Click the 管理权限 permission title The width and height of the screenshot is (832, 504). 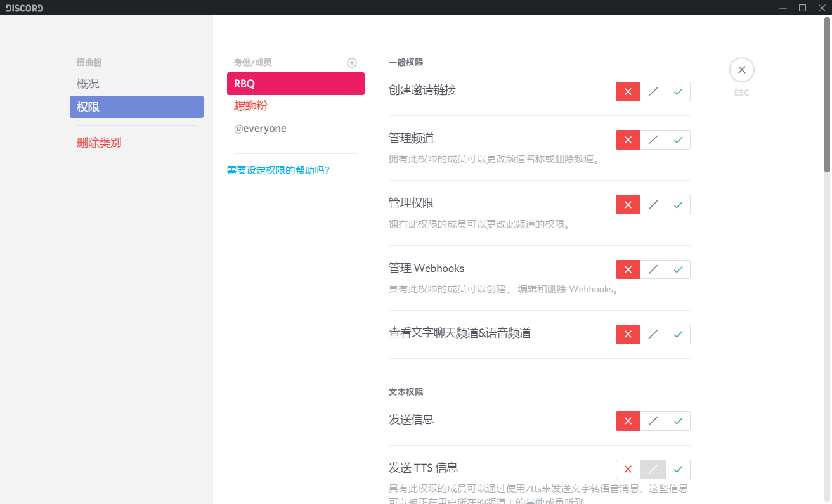(411, 203)
